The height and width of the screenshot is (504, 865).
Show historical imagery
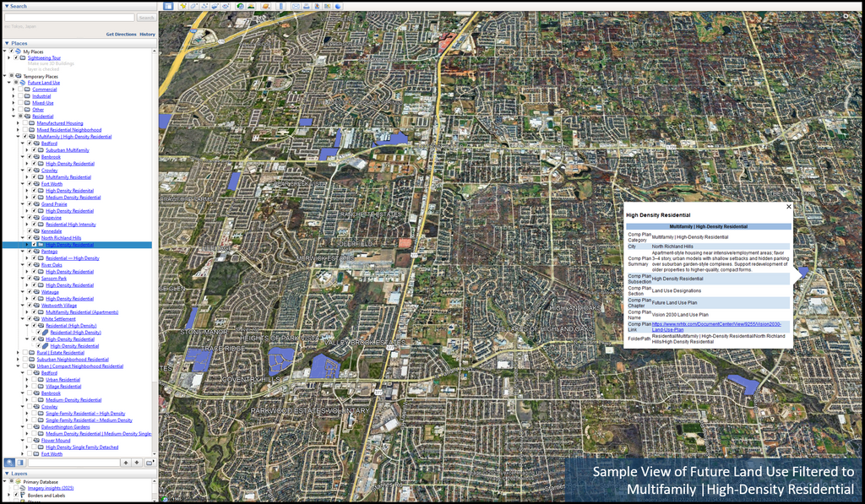point(240,5)
